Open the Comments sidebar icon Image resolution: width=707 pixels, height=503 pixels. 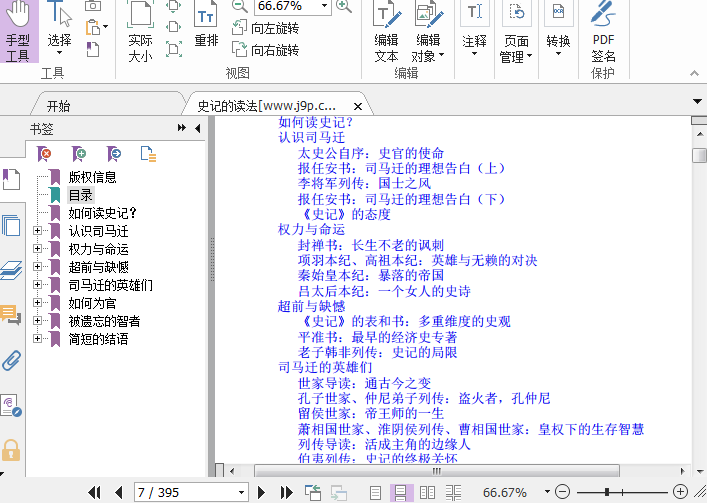11,314
